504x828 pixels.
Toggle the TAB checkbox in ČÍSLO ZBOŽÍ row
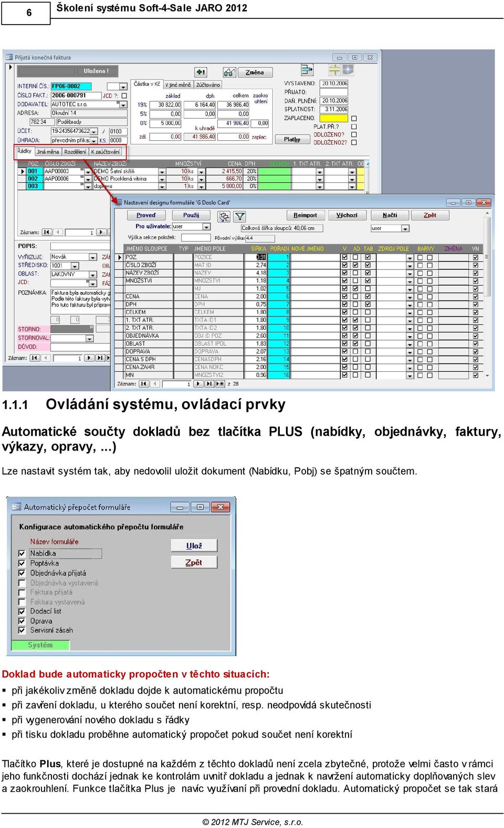368,265
